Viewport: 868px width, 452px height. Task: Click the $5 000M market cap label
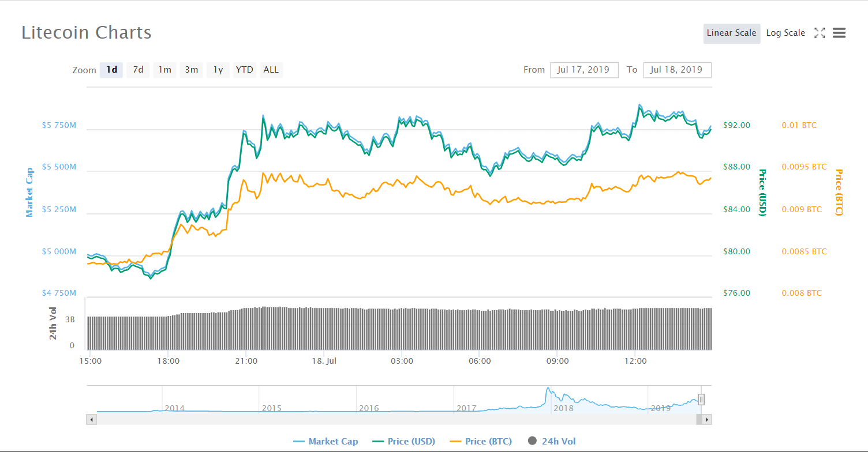coord(59,252)
